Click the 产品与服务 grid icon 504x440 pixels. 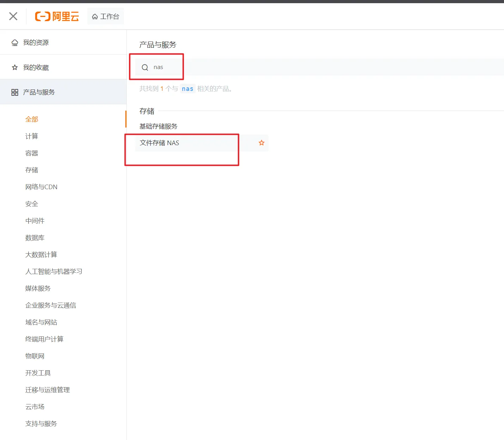point(15,92)
